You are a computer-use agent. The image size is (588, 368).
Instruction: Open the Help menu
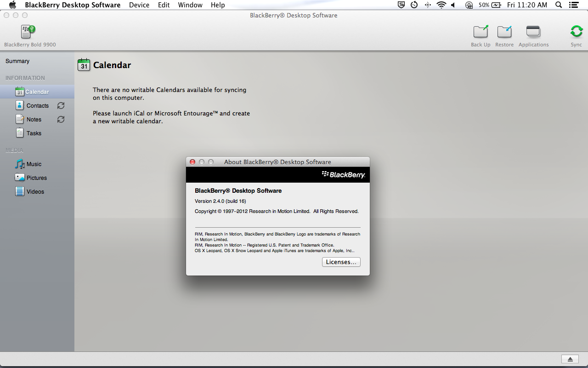pos(218,5)
